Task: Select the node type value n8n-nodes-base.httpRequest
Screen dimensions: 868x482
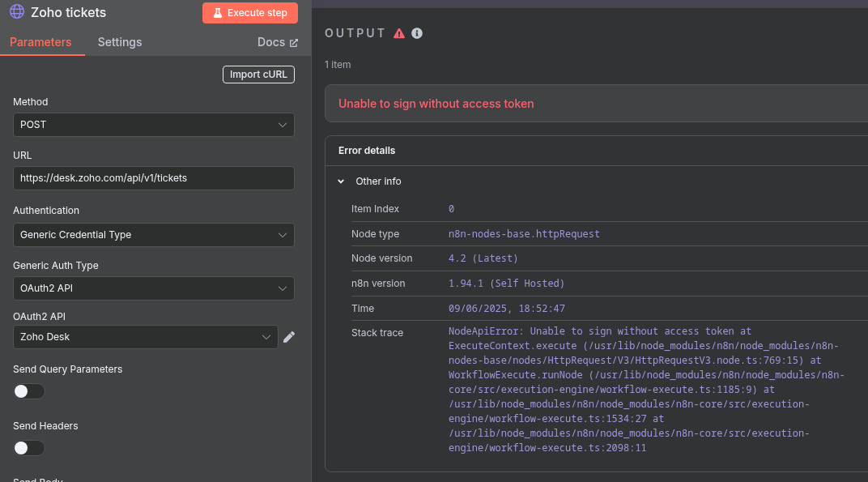Action: [524, 234]
